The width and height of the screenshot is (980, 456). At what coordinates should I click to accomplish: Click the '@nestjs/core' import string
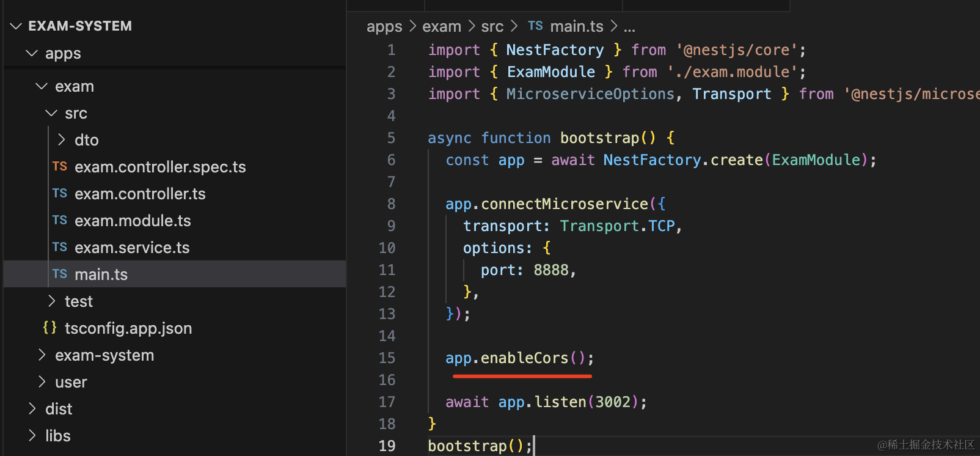pos(737,50)
